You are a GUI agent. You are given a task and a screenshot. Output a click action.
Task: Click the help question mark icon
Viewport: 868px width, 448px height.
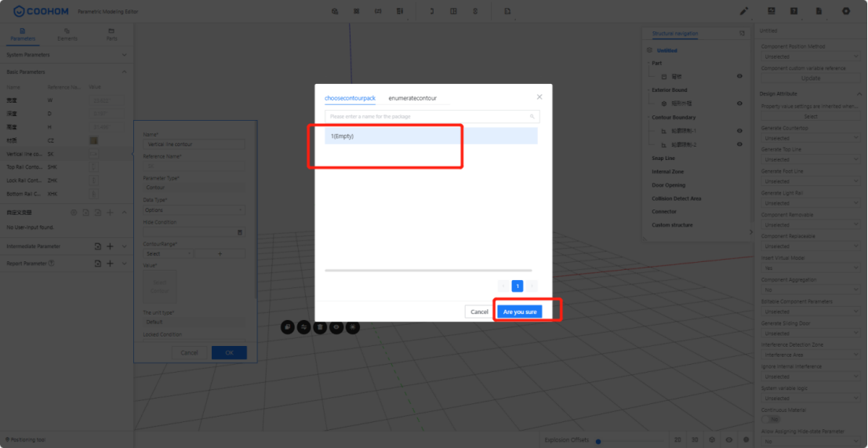(x=794, y=11)
